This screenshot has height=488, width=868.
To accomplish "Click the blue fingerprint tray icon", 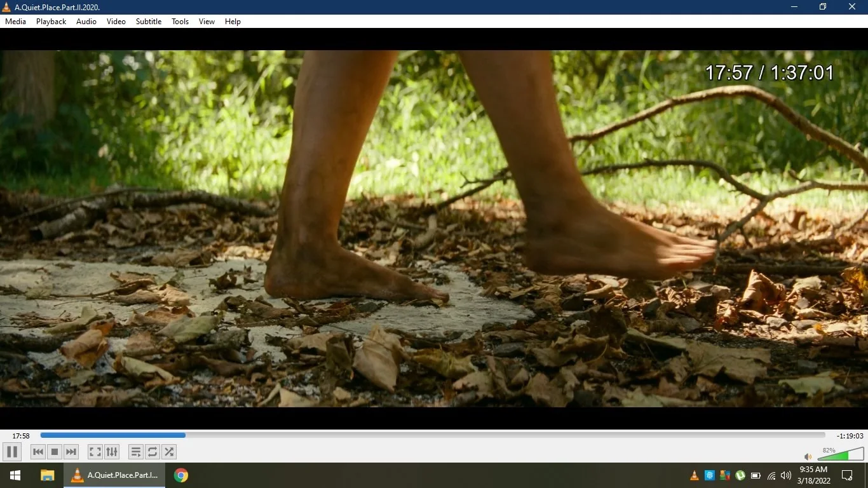I will coord(710,475).
